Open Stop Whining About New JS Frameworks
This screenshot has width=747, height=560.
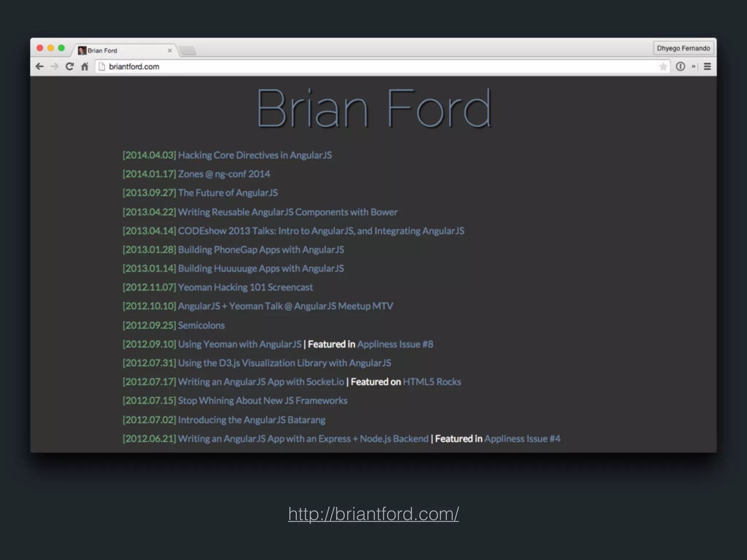tap(262, 401)
